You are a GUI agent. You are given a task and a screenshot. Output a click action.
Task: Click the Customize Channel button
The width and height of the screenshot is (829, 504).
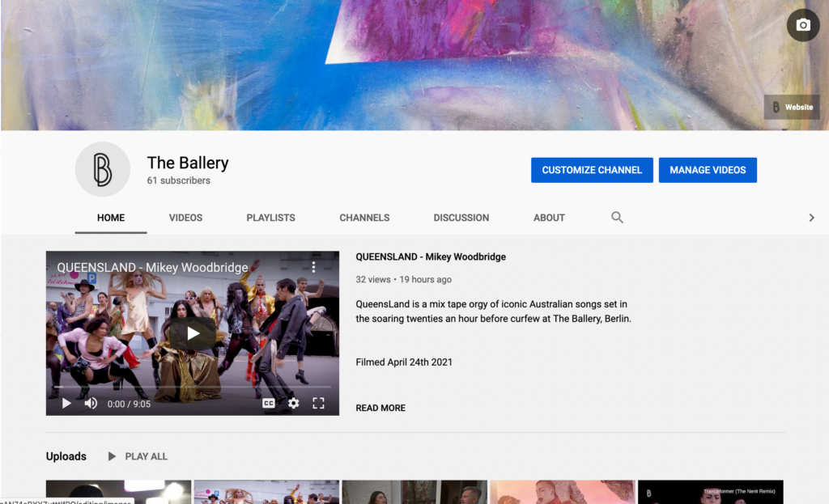pyautogui.click(x=592, y=170)
